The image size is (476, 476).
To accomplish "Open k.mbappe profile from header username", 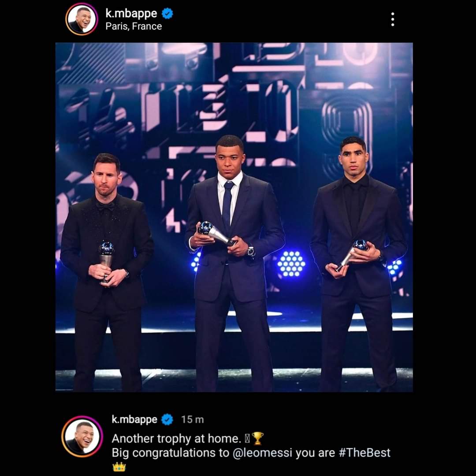I will [x=131, y=13].
